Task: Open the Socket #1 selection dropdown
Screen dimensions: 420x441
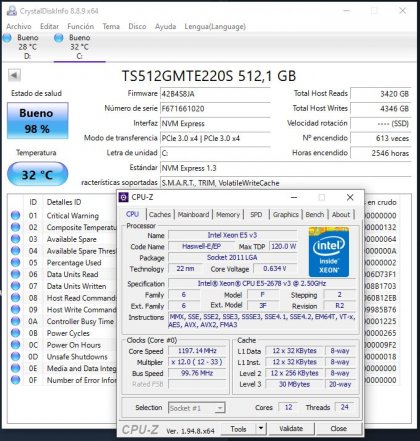Action: [x=197, y=408]
